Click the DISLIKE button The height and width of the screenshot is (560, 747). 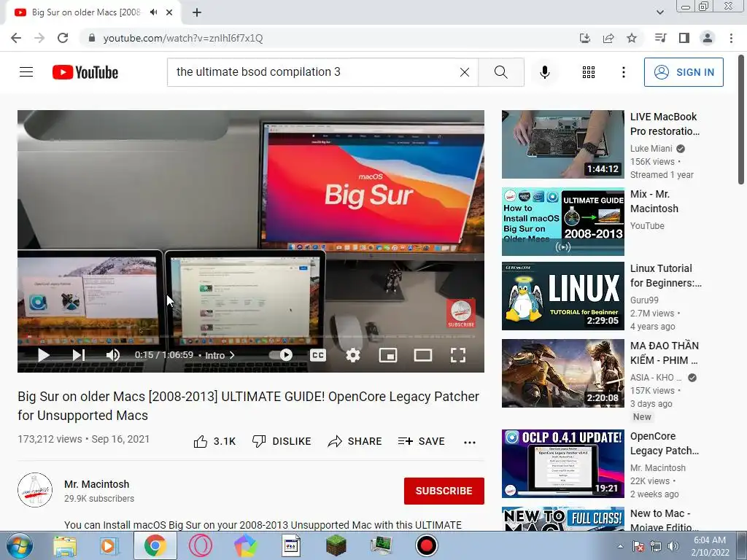click(x=282, y=441)
